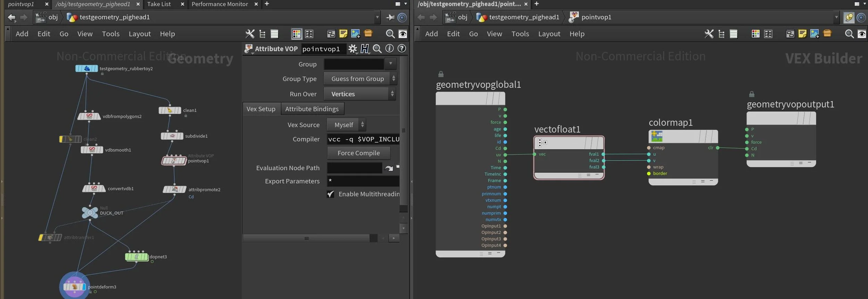
Task: Open Group field dropdown arrow
Action: tap(391, 64)
